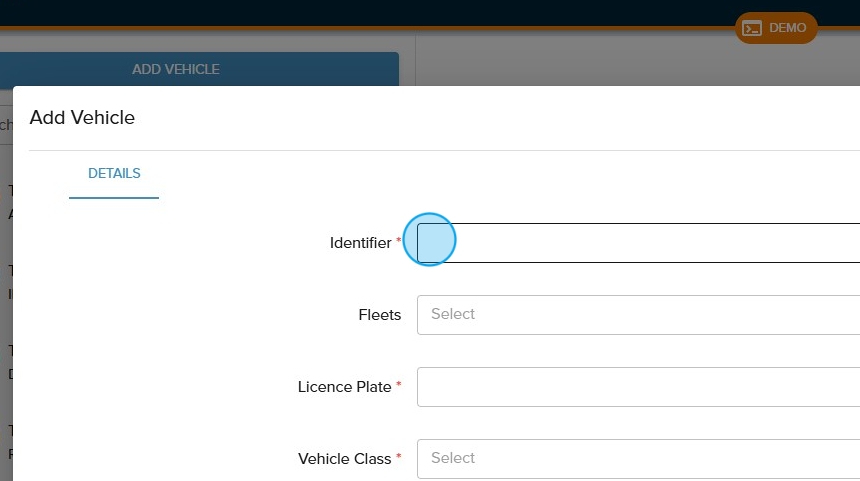Click the Add Vehicle dialog title
The image size is (860, 481).
pos(82,118)
